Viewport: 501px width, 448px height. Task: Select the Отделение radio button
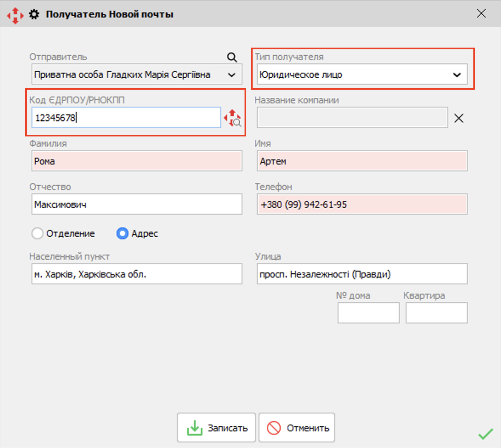tap(37, 233)
